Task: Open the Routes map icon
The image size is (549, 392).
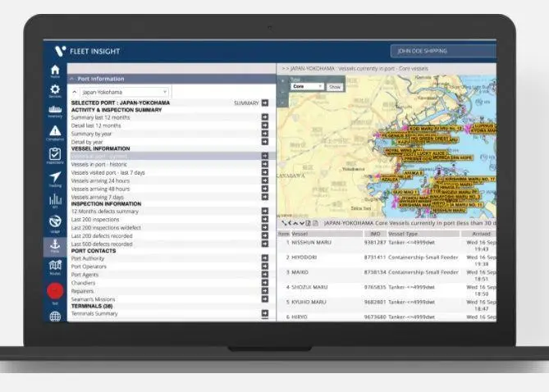Action: tap(55, 267)
